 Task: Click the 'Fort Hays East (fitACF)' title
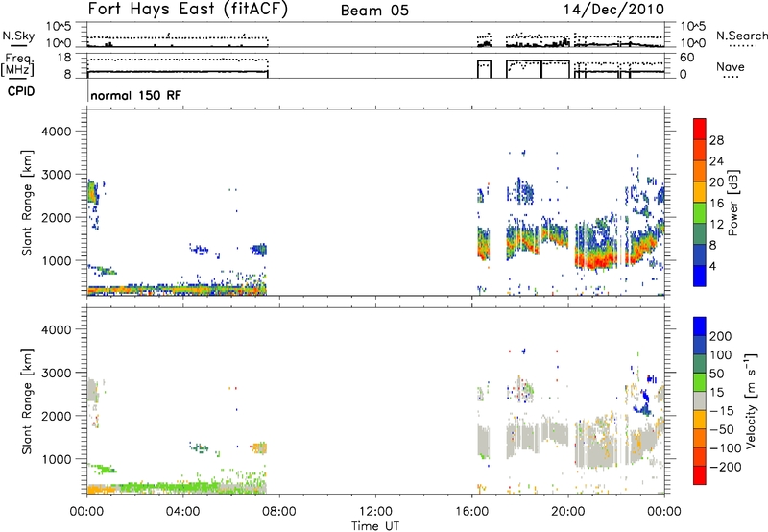187,9
